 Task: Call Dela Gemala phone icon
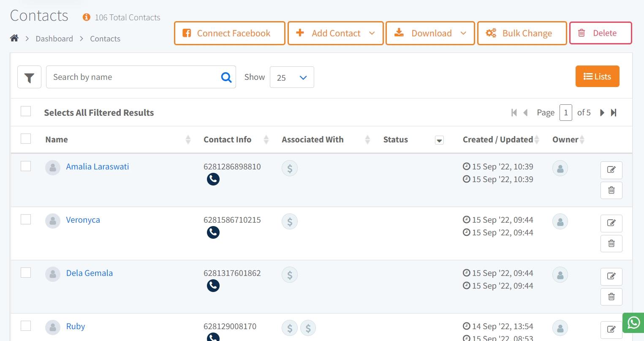(x=213, y=286)
